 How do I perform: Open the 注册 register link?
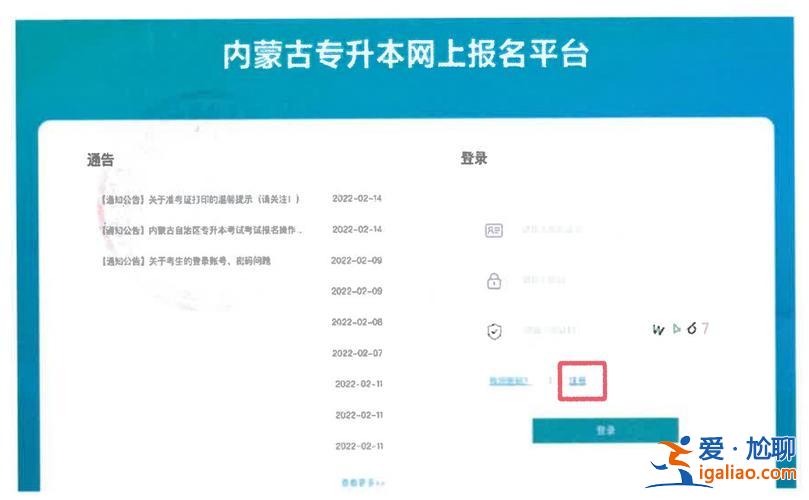pyautogui.click(x=577, y=381)
